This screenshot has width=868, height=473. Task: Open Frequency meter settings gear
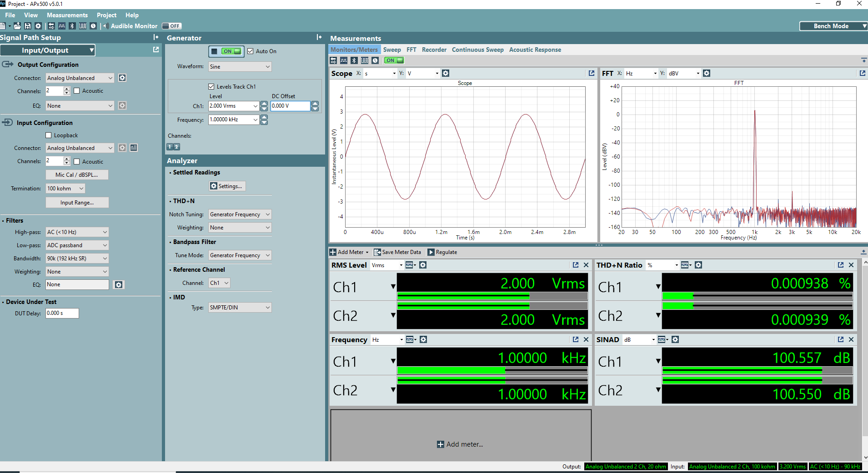423,339
